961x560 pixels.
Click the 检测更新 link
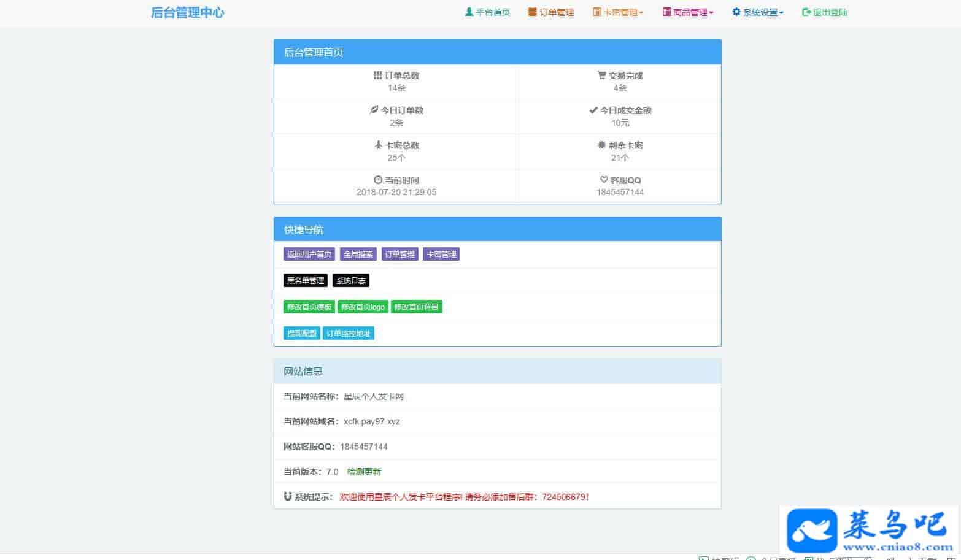tap(364, 472)
